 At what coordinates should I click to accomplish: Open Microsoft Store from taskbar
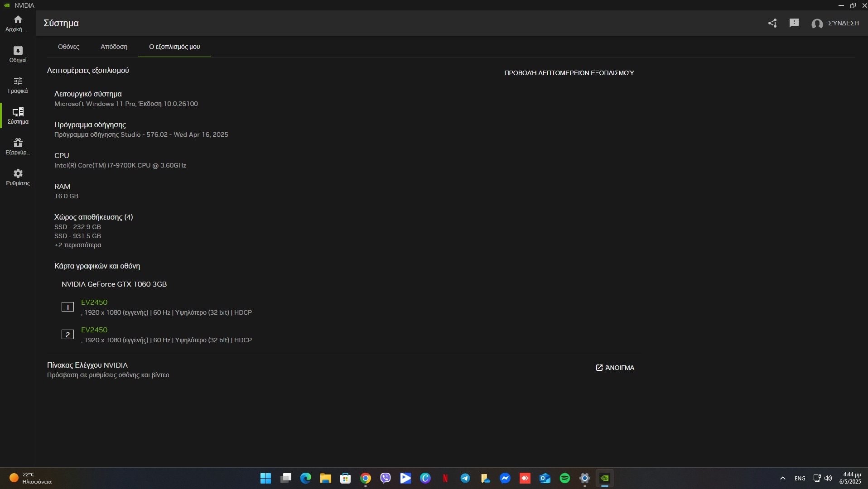pyautogui.click(x=345, y=478)
